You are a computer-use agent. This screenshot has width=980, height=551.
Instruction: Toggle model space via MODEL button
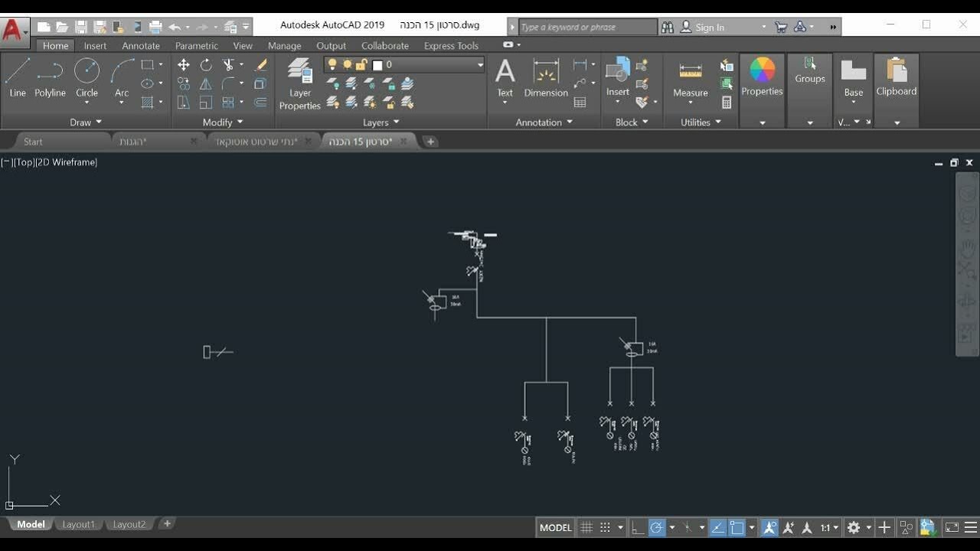point(556,527)
